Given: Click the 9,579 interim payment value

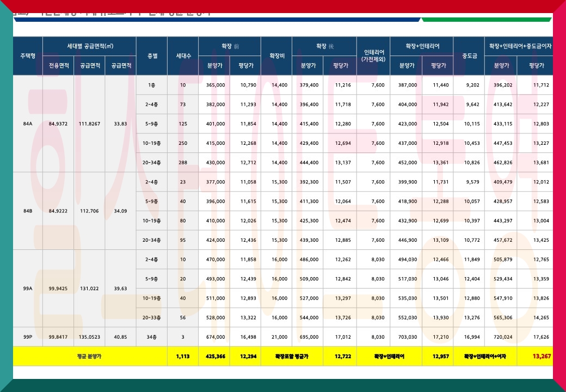Looking at the screenshot, I should click(x=472, y=182).
